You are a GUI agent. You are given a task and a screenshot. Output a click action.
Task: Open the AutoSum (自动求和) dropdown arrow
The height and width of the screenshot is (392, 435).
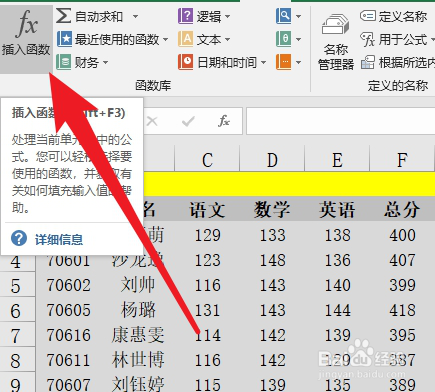135,16
